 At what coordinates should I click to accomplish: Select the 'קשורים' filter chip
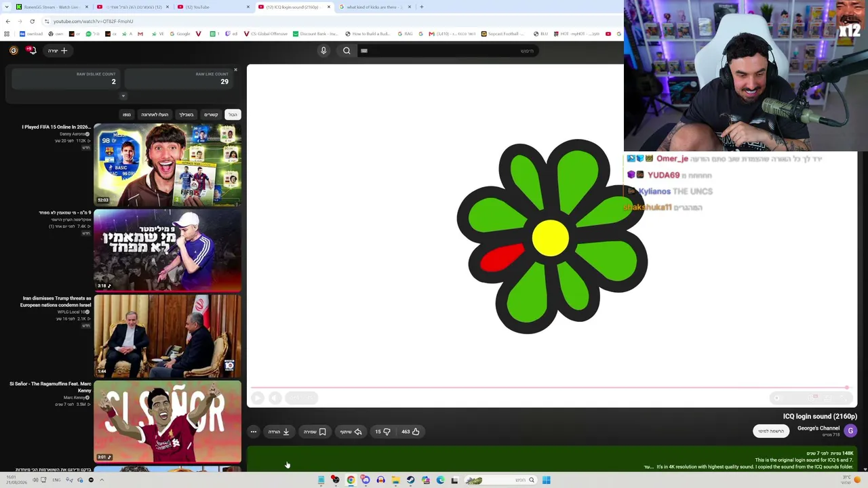tap(211, 115)
